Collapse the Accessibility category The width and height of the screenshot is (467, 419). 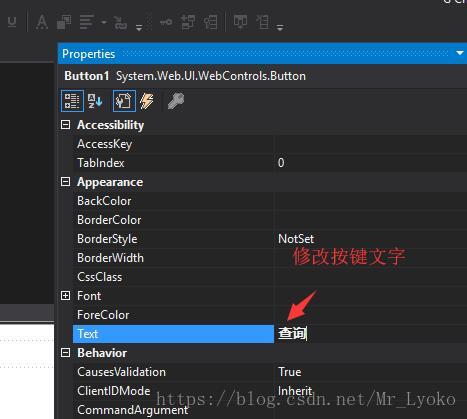point(66,125)
